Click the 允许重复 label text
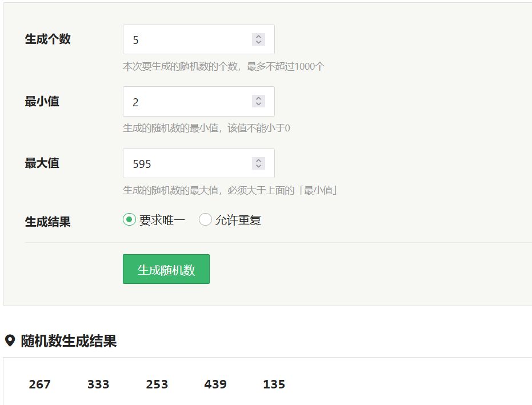 pos(238,220)
